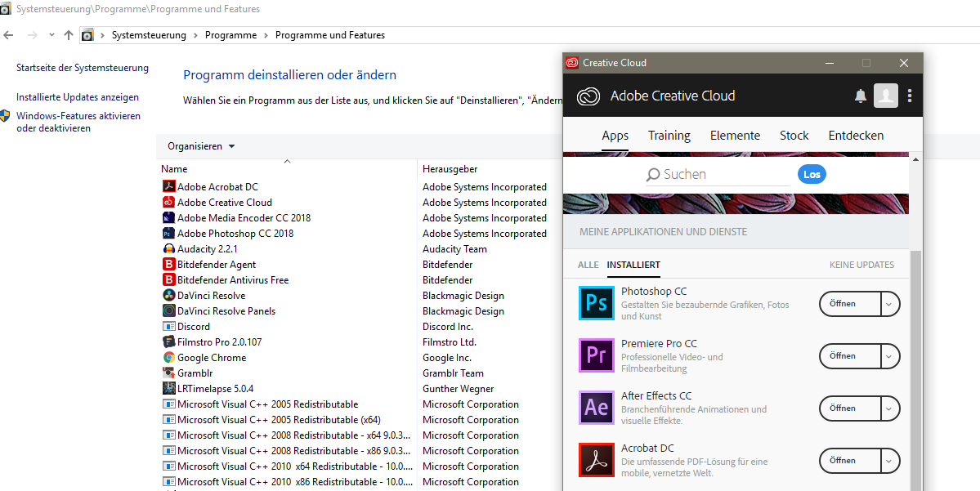
Task: Open the Acrobat DC icon
Action: pos(596,460)
